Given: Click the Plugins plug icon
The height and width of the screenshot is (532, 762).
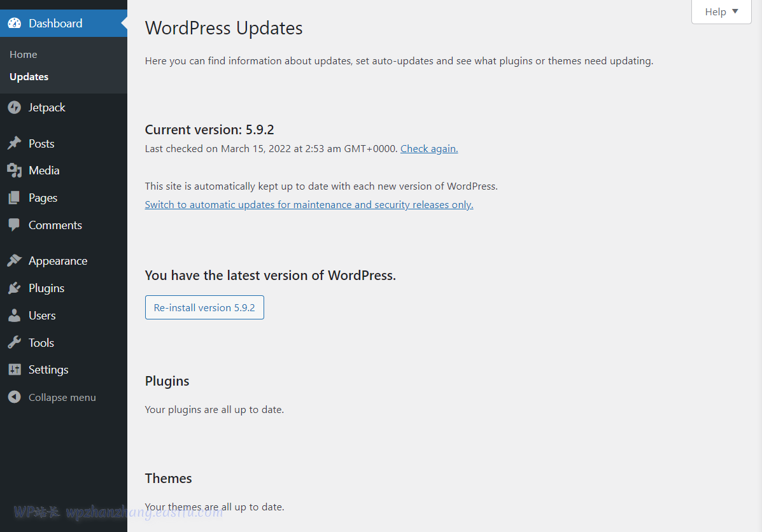Looking at the screenshot, I should [x=14, y=288].
